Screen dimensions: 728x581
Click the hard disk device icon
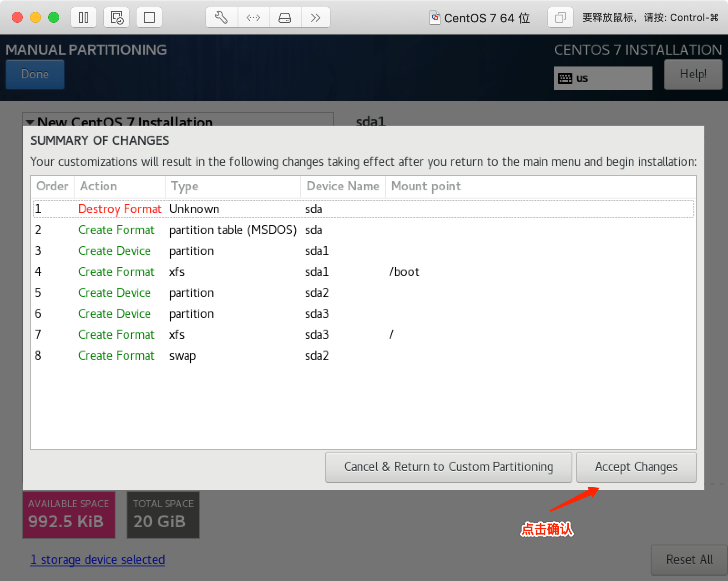285,18
